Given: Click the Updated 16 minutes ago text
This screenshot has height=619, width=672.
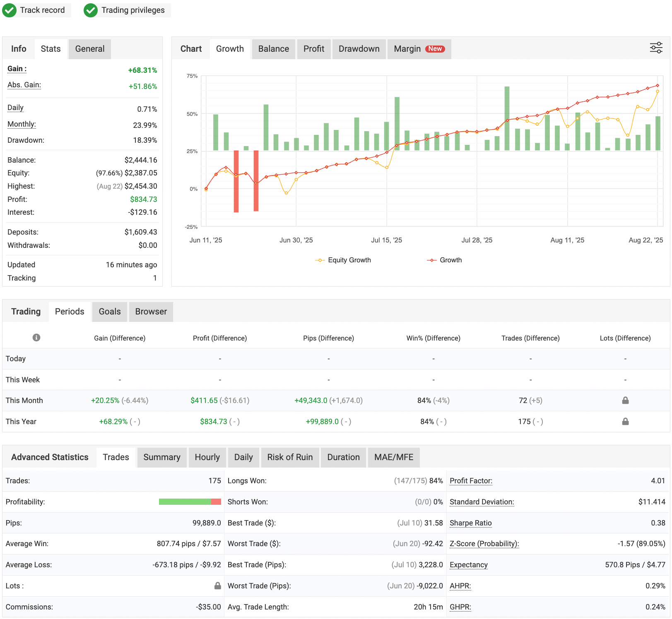Looking at the screenshot, I should pyautogui.click(x=131, y=265).
